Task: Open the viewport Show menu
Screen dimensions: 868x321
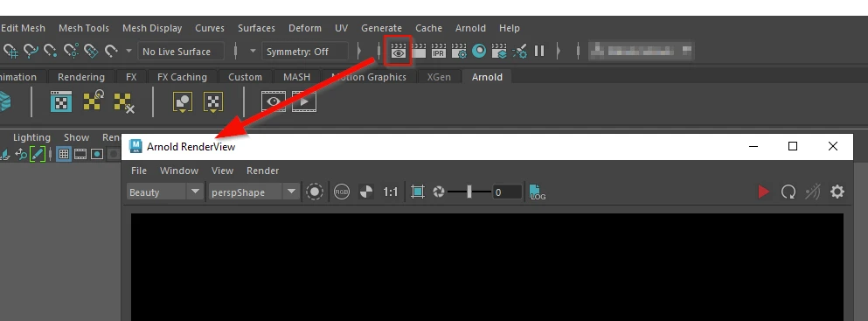Action: [76, 137]
